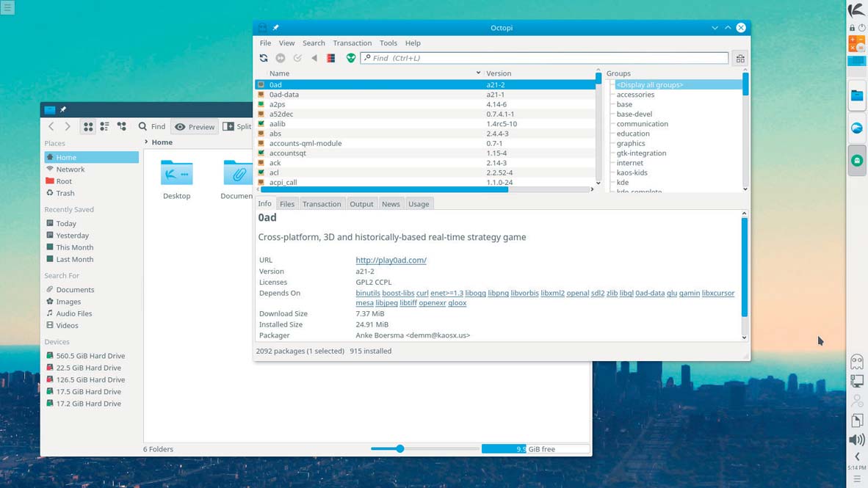Click the system upgrade icon in Octopi toolbar
The width and height of the screenshot is (868, 488).
(x=281, y=58)
